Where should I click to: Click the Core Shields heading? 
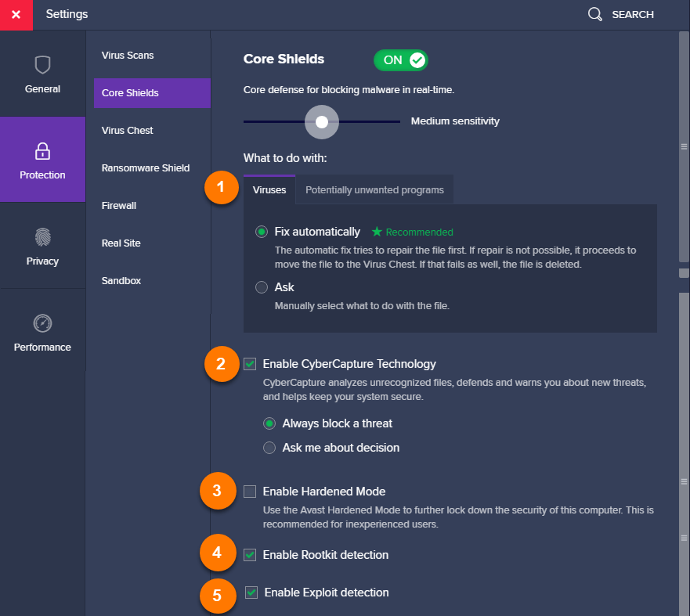(x=284, y=59)
